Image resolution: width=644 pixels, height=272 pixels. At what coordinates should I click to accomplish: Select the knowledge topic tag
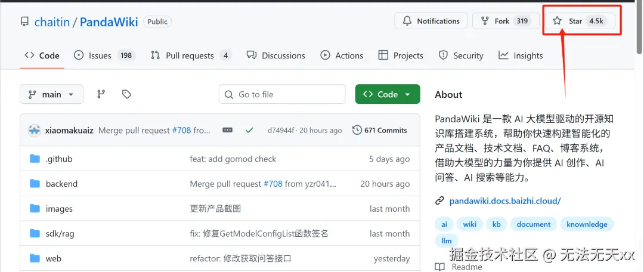(x=587, y=224)
